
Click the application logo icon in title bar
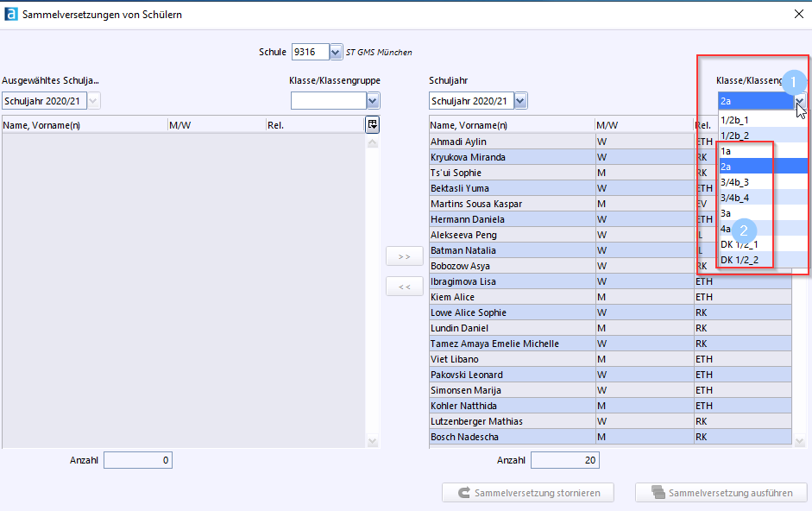pyautogui.click(x=11, y=14)
